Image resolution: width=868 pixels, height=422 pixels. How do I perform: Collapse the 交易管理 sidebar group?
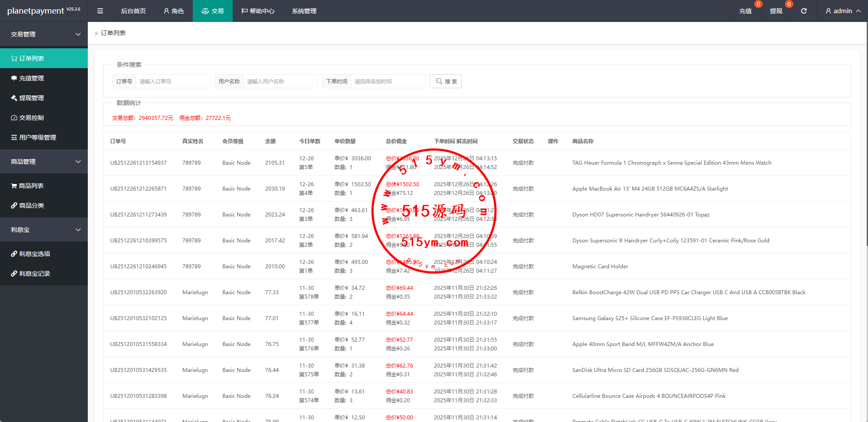[x=44, y=34]
